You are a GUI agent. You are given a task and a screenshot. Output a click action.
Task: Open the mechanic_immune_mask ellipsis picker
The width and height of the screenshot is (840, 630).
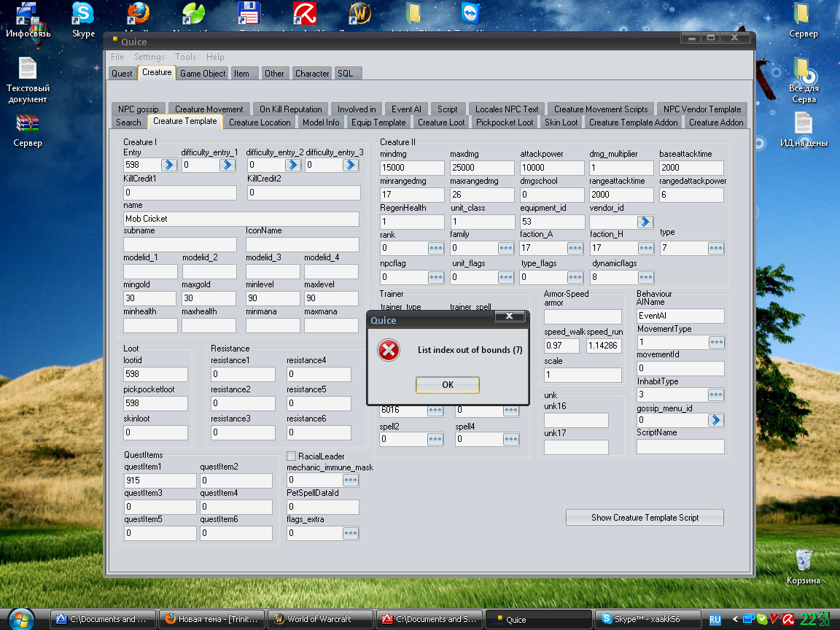[x=350, y=480]
